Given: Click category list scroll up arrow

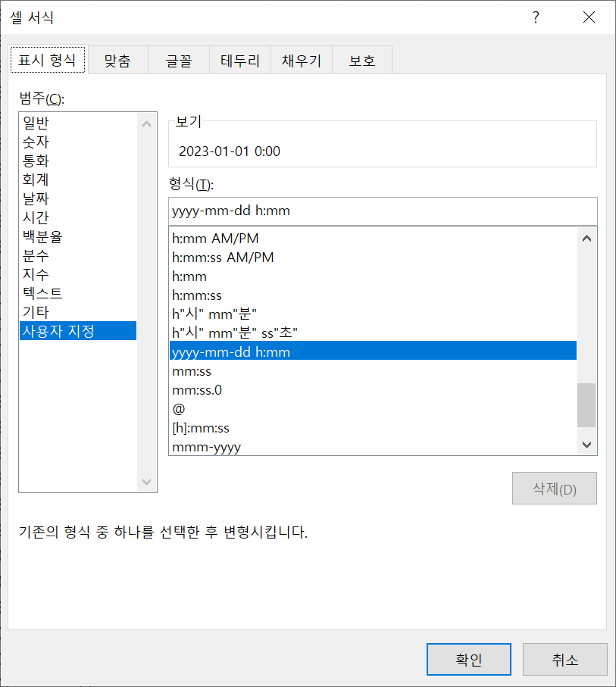Looking at the screenshot, I should 147,124.
